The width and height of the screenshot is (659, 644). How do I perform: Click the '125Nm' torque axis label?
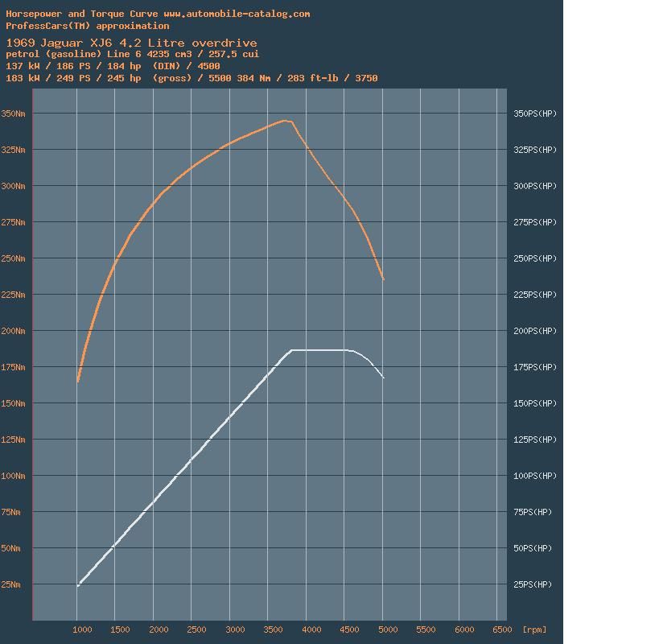click(13, 440)
